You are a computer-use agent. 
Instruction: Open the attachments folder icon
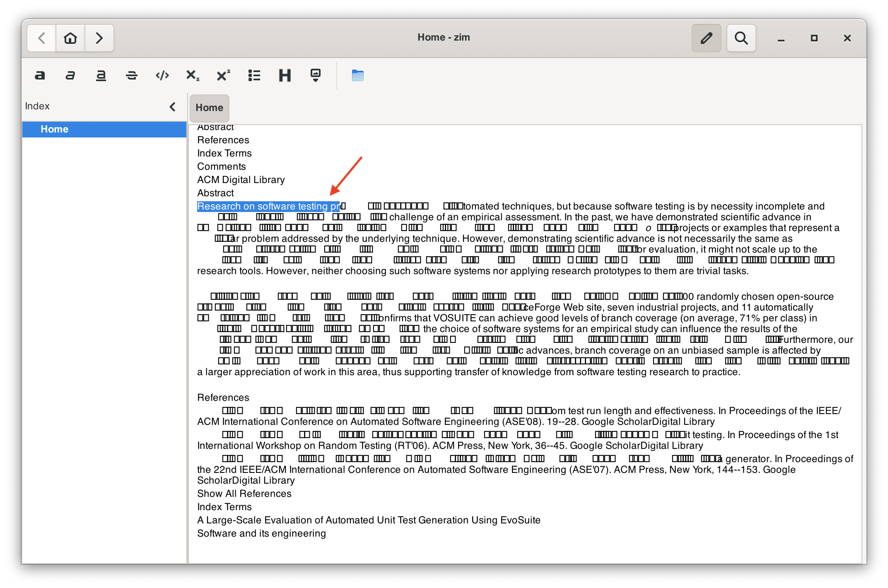tap(357, 75)
